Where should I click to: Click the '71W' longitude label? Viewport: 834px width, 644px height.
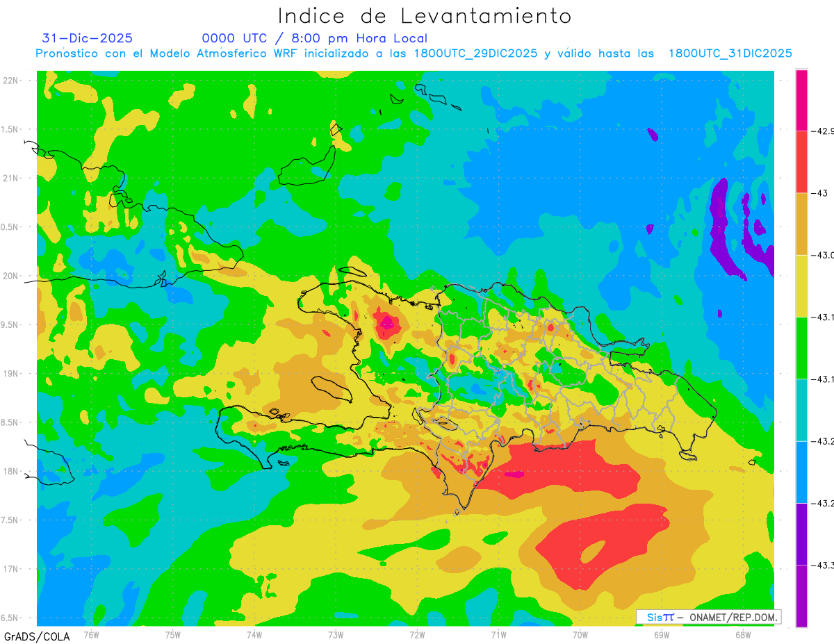coord(498,634)
